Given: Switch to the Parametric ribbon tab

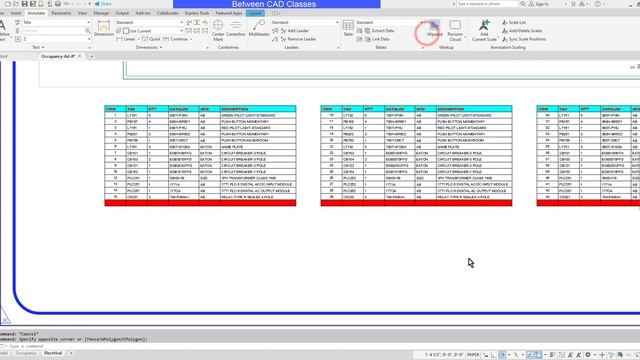Looking at the screenshot, I should (x=61, y=13).
